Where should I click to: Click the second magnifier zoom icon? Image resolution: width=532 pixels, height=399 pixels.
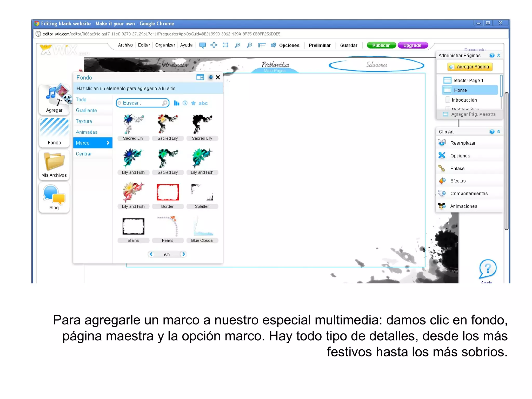coord(249,45)
